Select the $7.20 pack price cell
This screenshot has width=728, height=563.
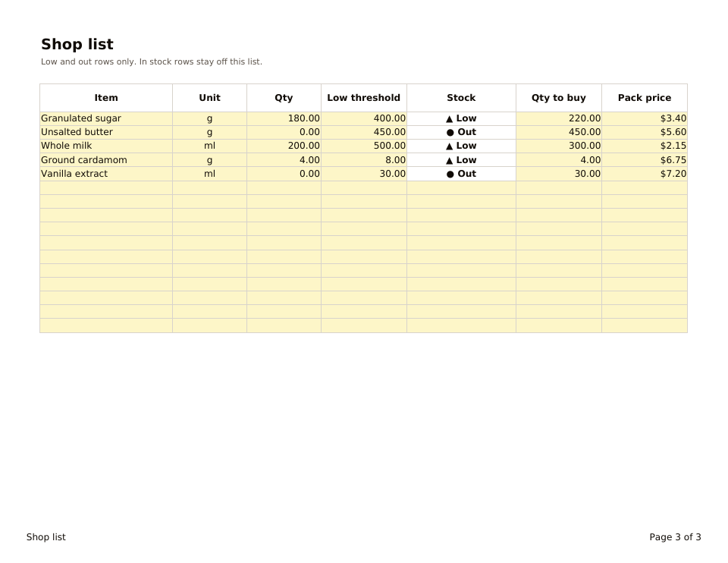tap(645, 174)
